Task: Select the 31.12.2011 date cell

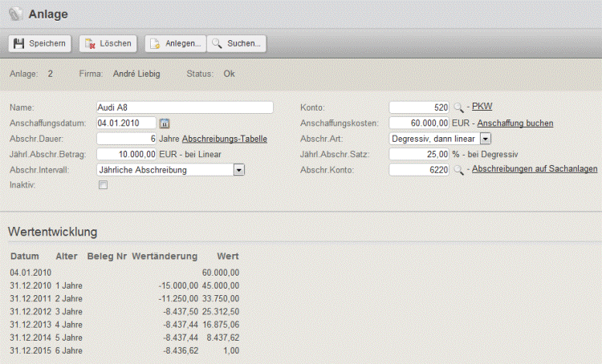Action: click(x=31, y=299)
